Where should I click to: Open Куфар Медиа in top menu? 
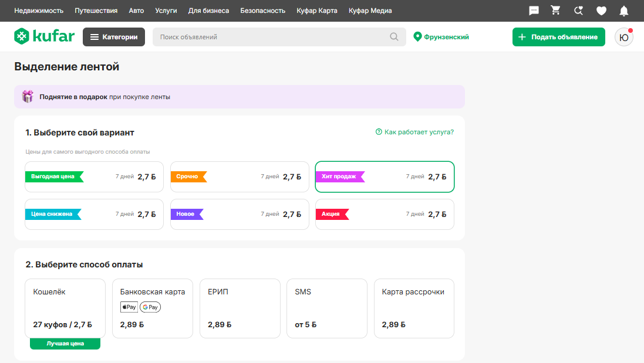coord(370,11)
